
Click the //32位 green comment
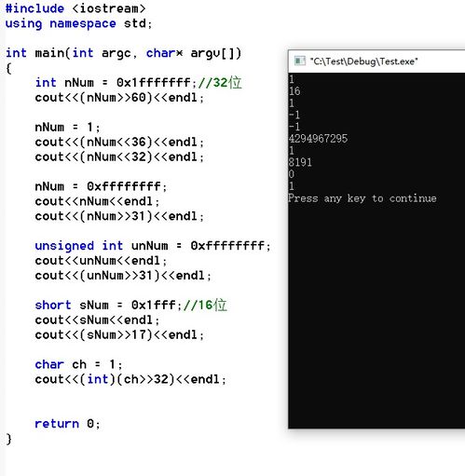(x=220, y=83)
